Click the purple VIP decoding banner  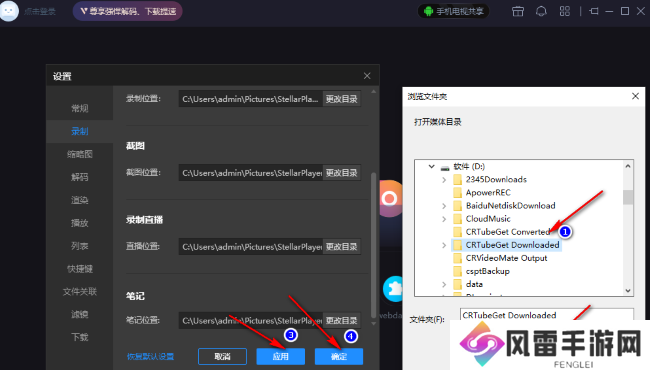tap(128, 11)
